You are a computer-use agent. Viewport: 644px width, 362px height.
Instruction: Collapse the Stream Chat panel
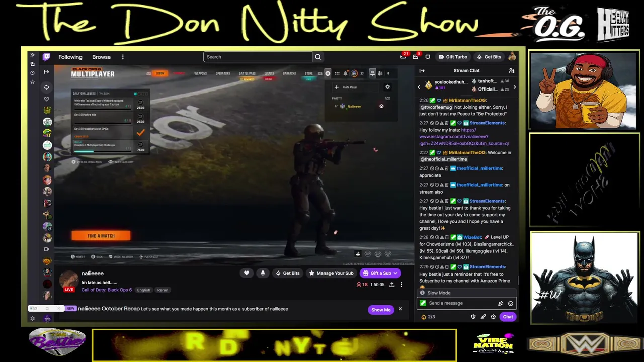422,71
